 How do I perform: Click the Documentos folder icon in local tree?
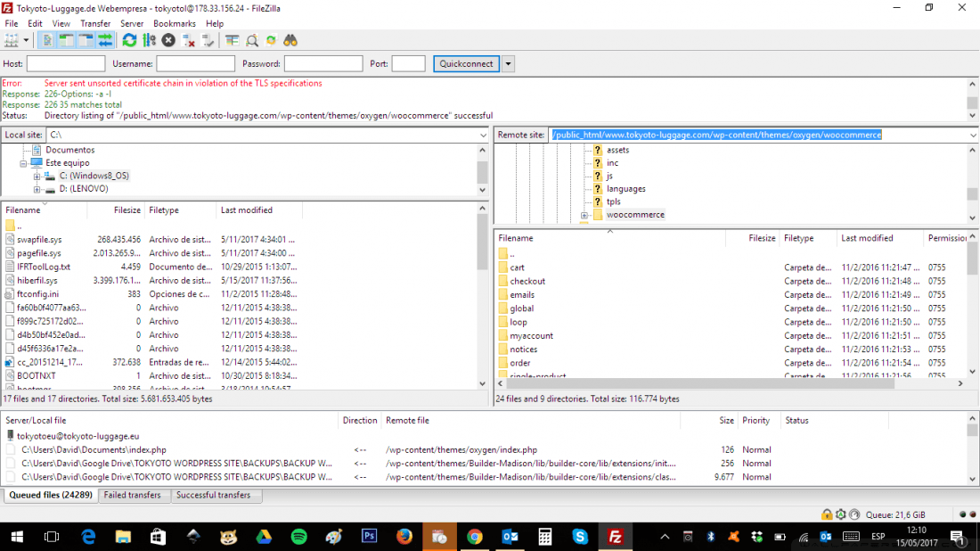[x=37, y=150]
